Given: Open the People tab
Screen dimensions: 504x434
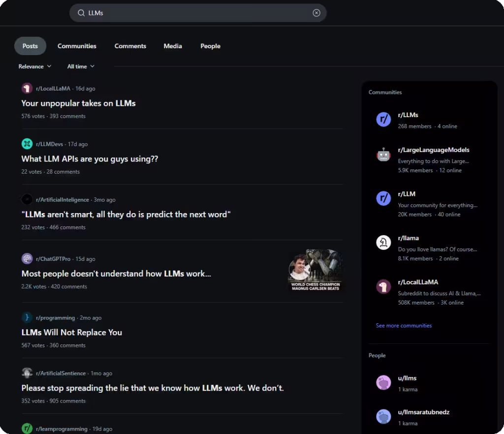Looking at the screenshot, I should coord(210,46).
